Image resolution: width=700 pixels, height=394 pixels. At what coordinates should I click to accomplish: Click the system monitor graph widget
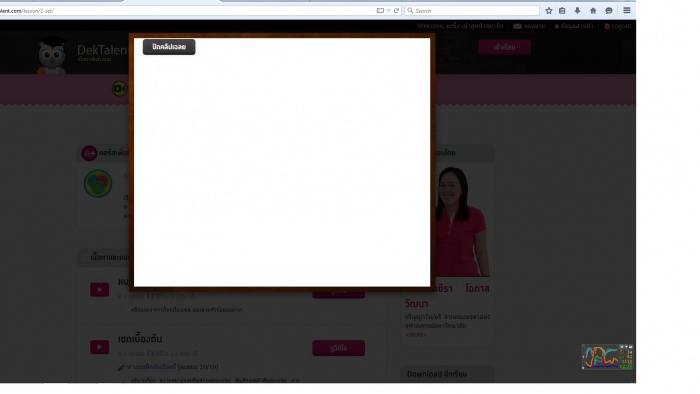point(607,357)
